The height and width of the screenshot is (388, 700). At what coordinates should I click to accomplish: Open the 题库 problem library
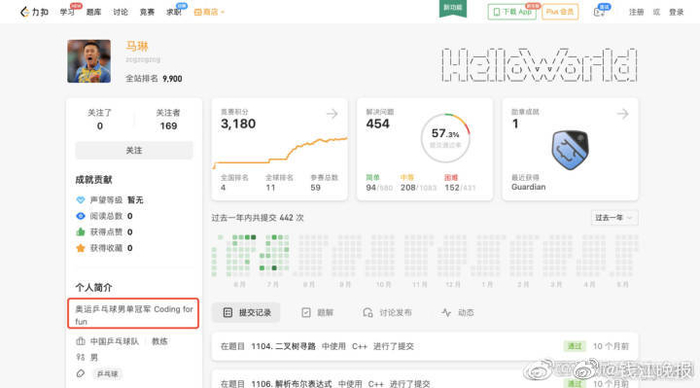coord(94,12)
